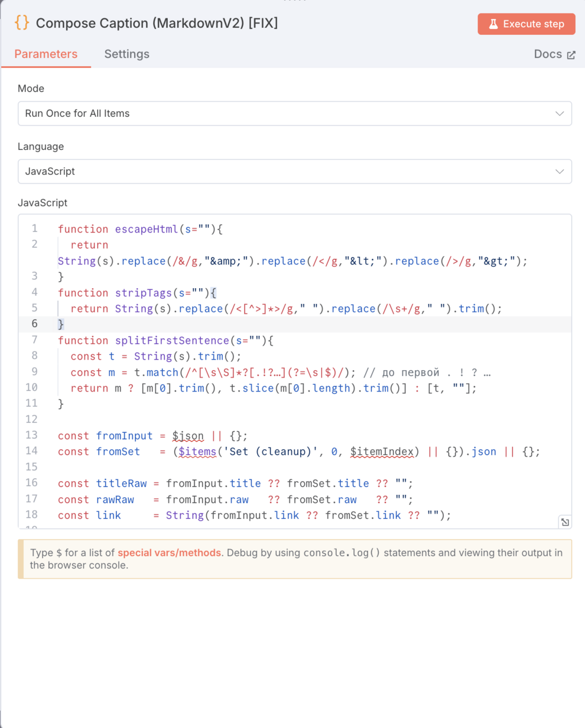The width and height of the screenshot is (585, 728).
Task: Click the curly braces code node icon
Action: 22,23
